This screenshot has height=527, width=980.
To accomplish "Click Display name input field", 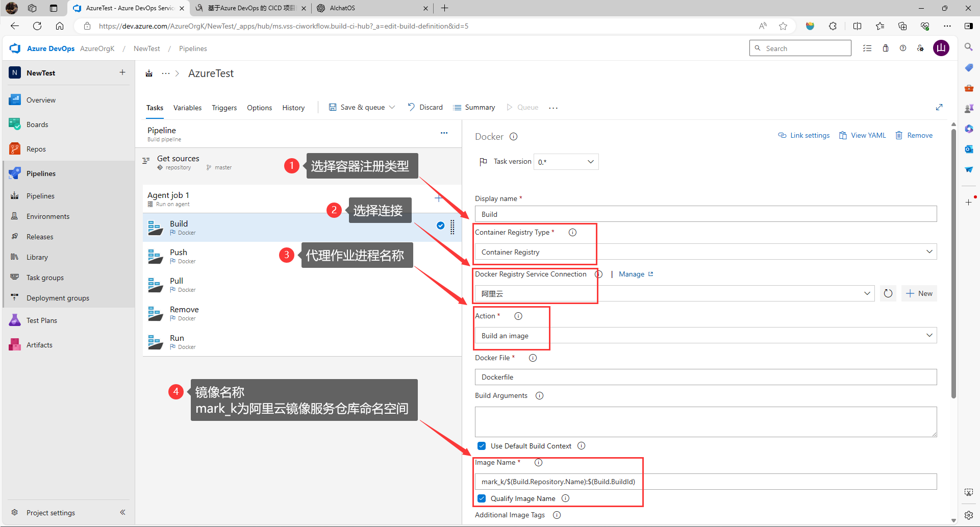I will click(x=706, y=214).
